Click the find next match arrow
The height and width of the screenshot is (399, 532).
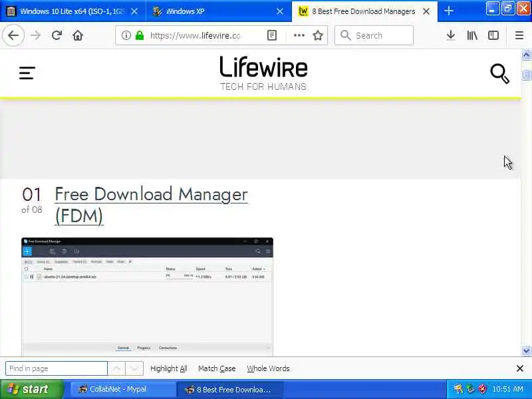[134, 368]
